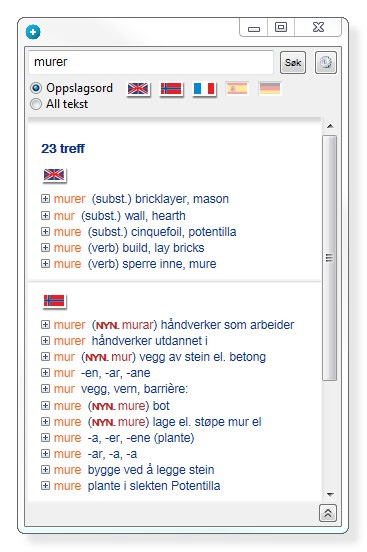Click the scrollbar down arrow

click(330, 495)
